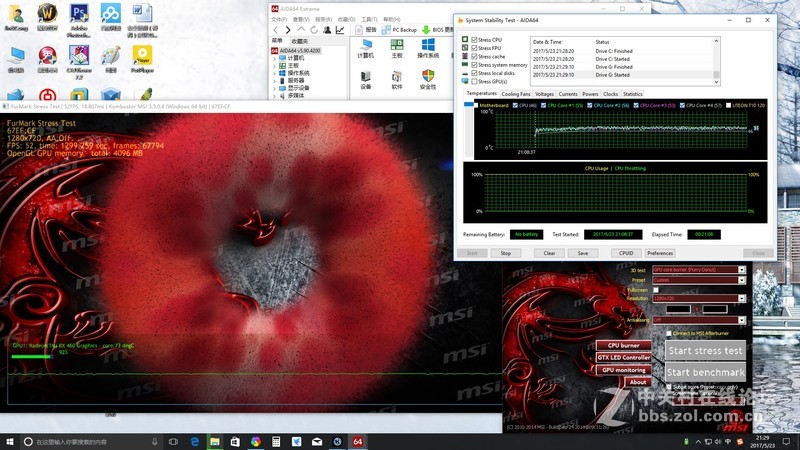Switch to the Cooling Fans tab

517,93
